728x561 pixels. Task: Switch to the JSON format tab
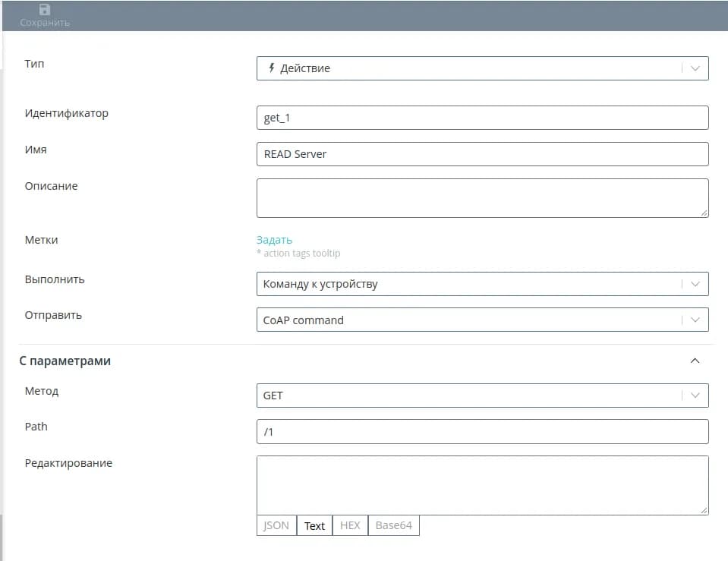click(276, 525)
